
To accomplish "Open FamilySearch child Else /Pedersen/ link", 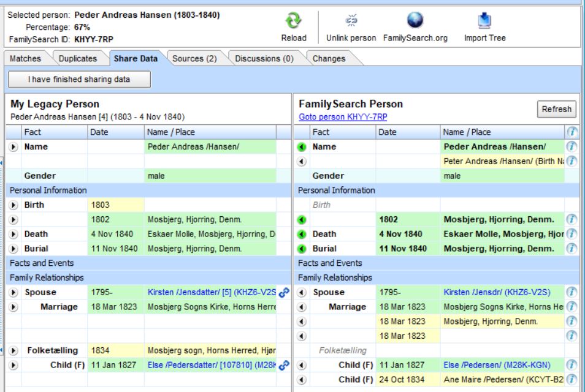I will point(497,365).
